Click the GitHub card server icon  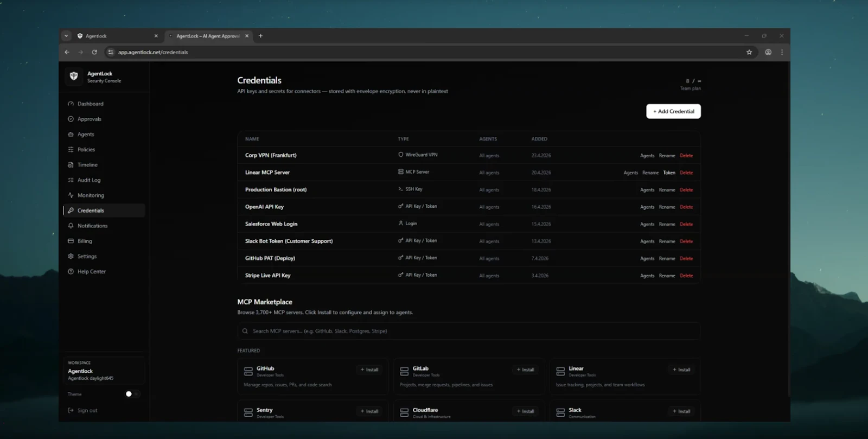(248, 371)
